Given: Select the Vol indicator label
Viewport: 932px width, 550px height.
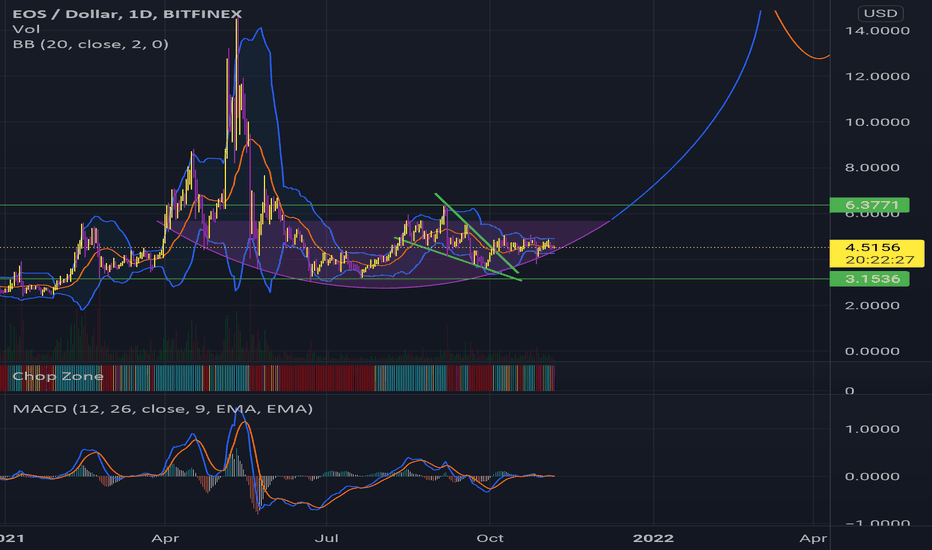Looking at the screenshot, I should (26, 29).
